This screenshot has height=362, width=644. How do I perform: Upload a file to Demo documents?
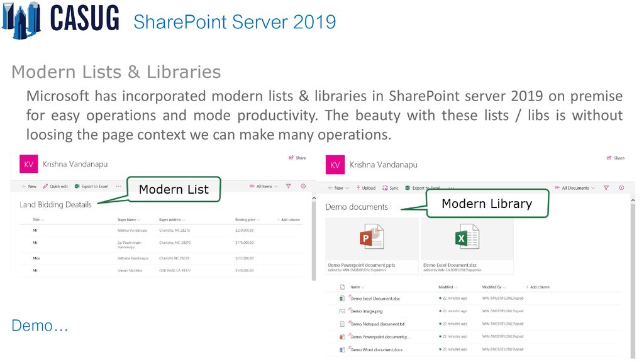point(365,188)
